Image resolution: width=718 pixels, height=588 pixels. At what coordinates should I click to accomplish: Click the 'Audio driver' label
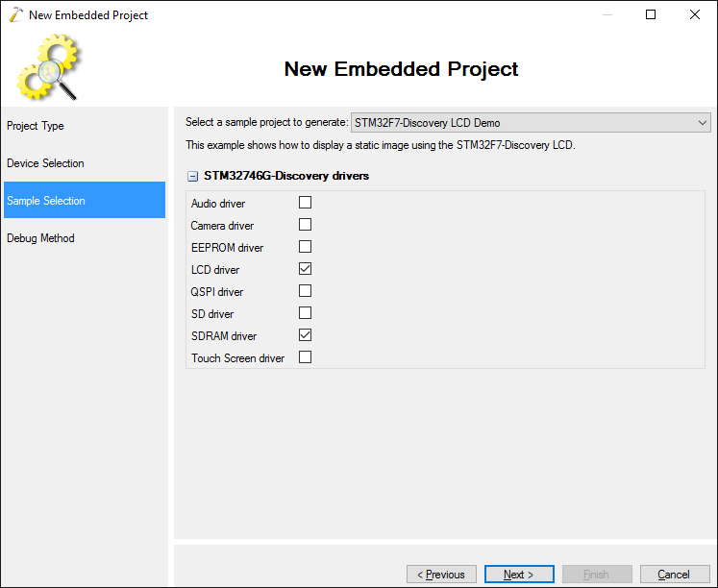tap(218, 204)
